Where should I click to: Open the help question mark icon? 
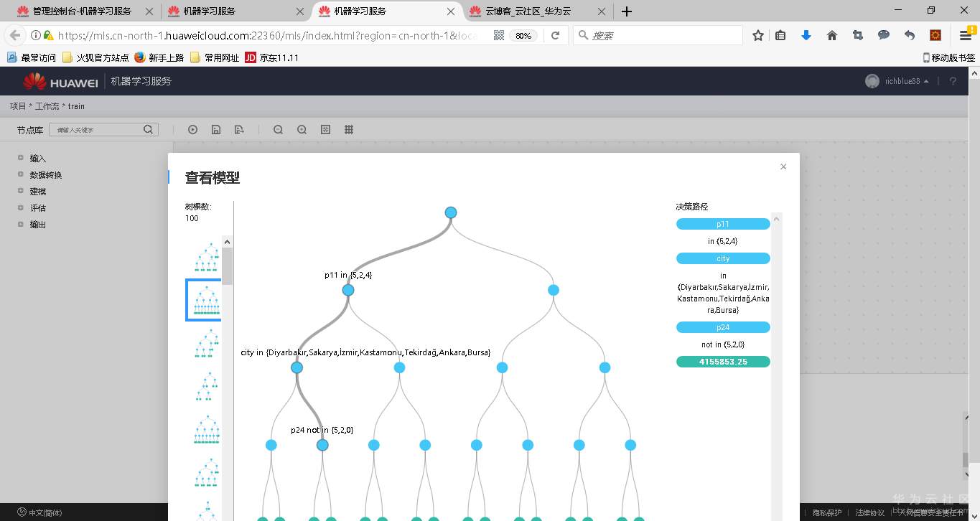click(953, 82)
